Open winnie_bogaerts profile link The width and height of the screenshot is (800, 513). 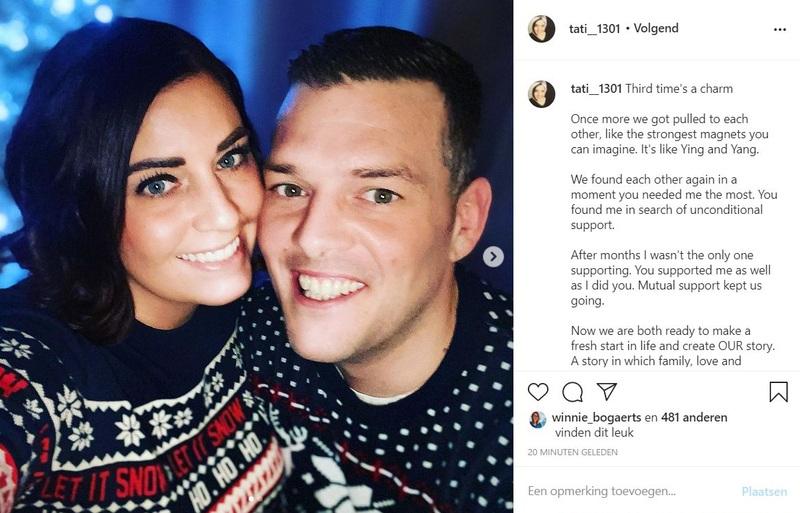596,418
